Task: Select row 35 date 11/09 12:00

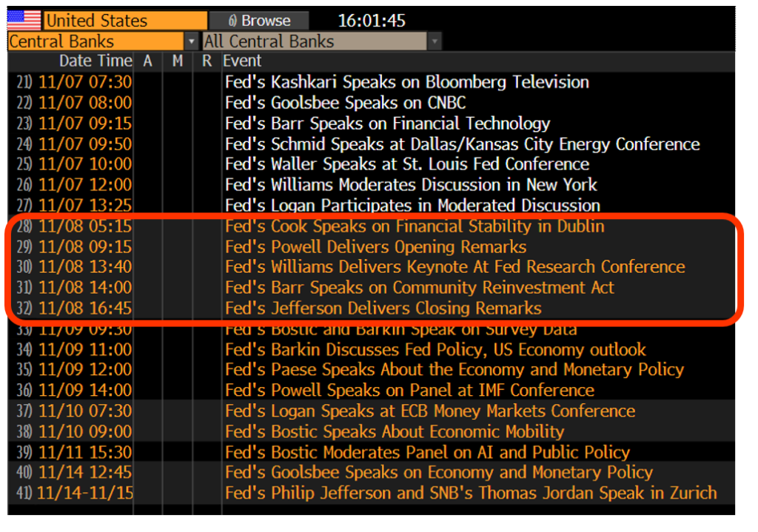Action: (85, 370)
